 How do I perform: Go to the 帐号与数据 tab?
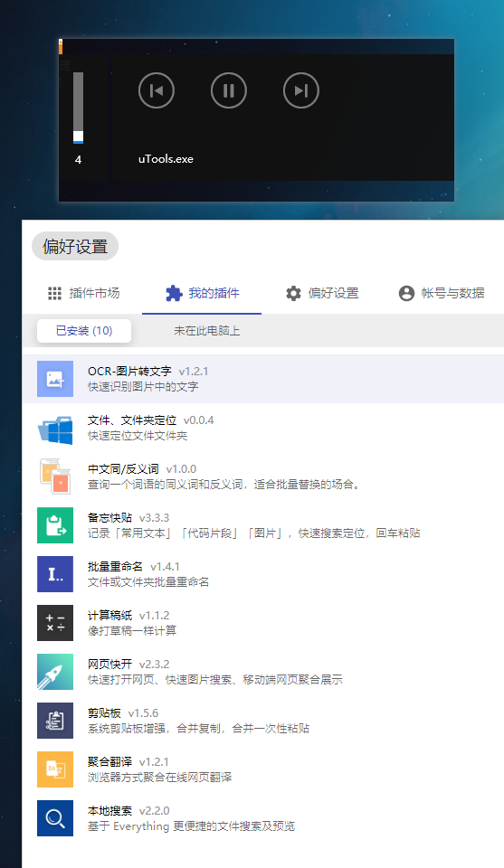(x=442, y=293)
